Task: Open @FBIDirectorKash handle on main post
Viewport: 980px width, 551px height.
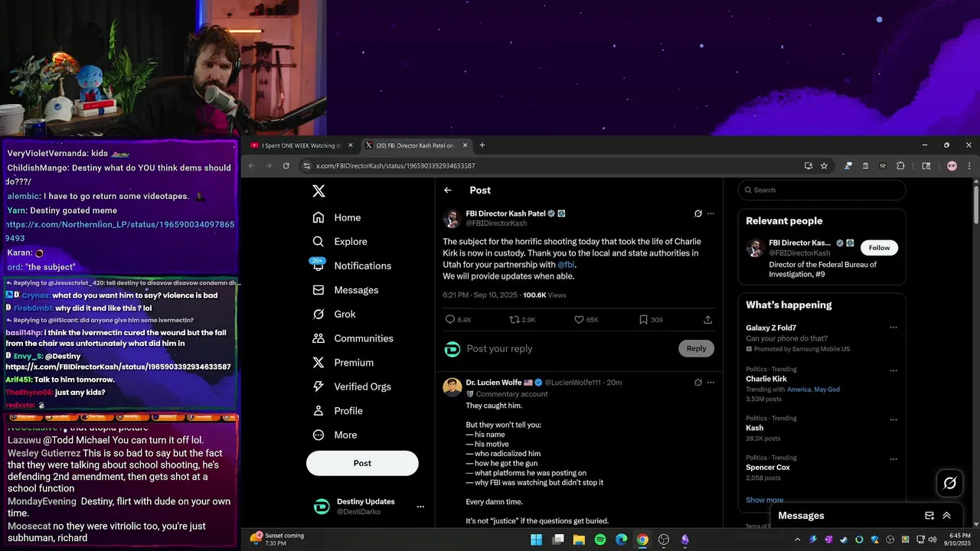Action: pyautogui.click(x=496, y=223)
